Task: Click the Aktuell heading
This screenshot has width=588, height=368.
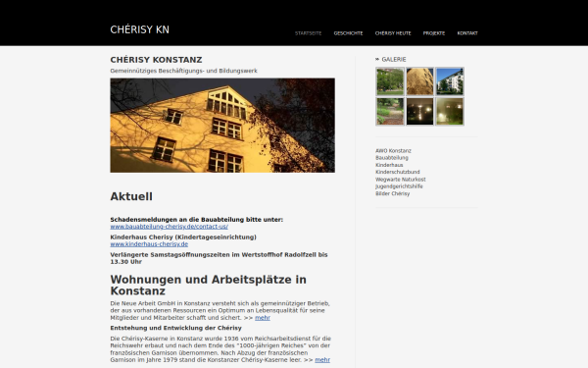Action: tap(131, 196)
